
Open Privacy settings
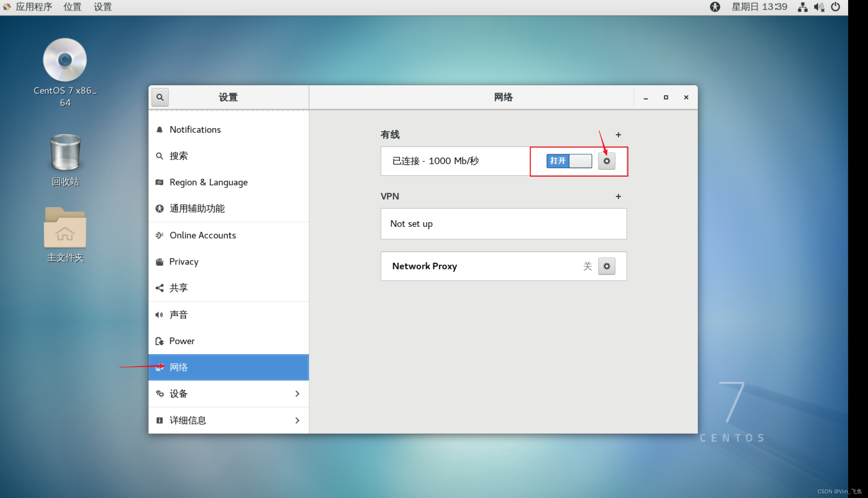tap(184, 262)
